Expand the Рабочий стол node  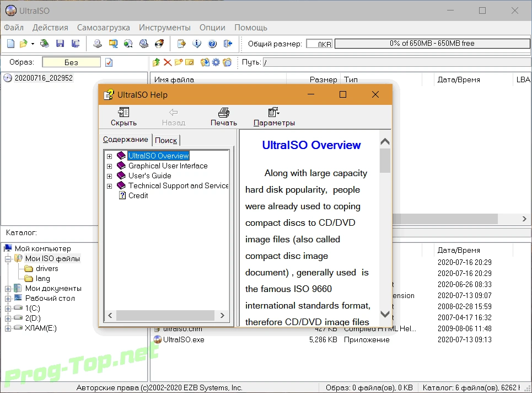(8, 299)
